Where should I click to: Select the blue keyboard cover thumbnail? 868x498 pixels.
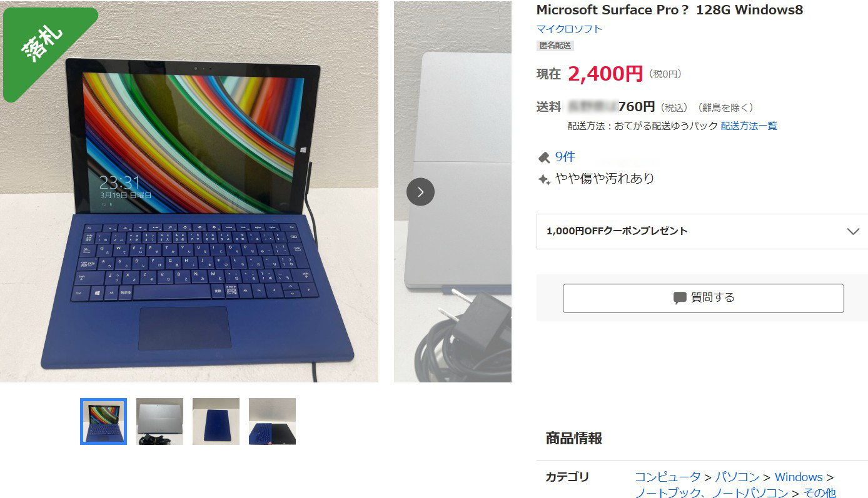(216, 421)
